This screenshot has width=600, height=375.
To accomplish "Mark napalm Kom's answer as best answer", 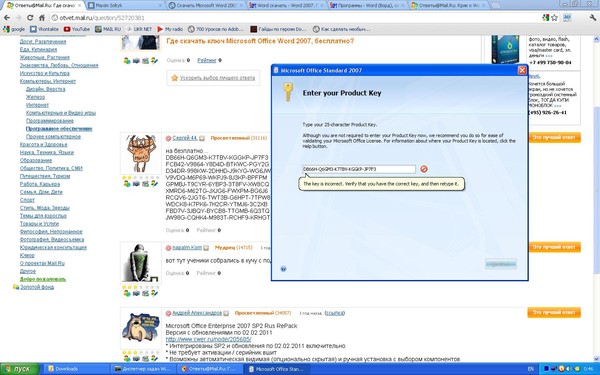I will click(554, 247).
